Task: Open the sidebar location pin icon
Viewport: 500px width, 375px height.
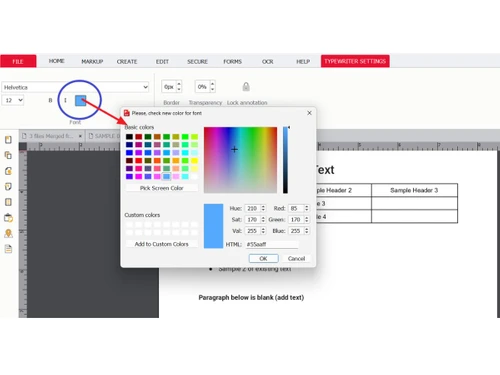Action: pyautogui.click(x=8, y=233)
